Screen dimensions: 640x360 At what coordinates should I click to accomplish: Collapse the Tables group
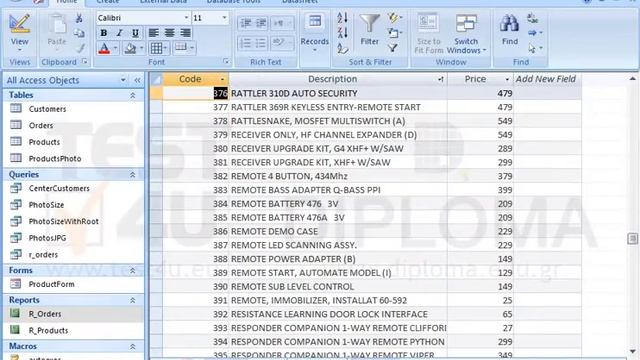133,95
